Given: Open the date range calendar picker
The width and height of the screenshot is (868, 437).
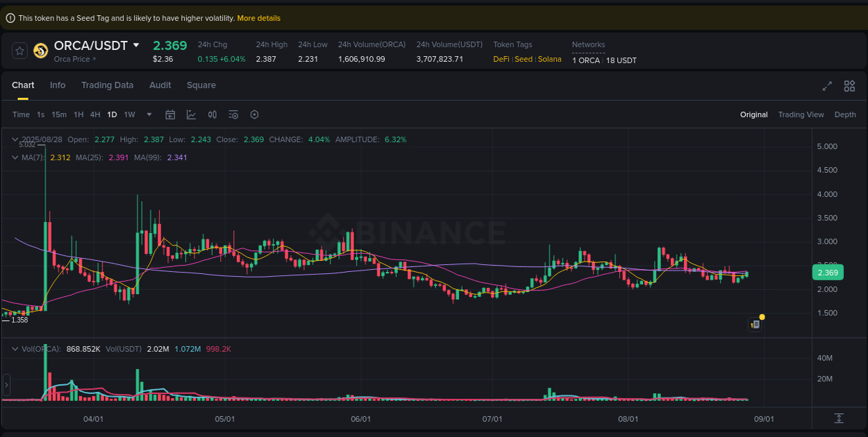Looking at the screenshot, I should pos(170,114).
